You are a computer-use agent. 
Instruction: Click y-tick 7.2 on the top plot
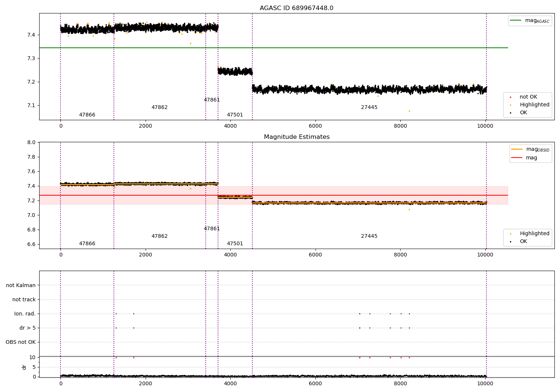click(x=31, y=82)
